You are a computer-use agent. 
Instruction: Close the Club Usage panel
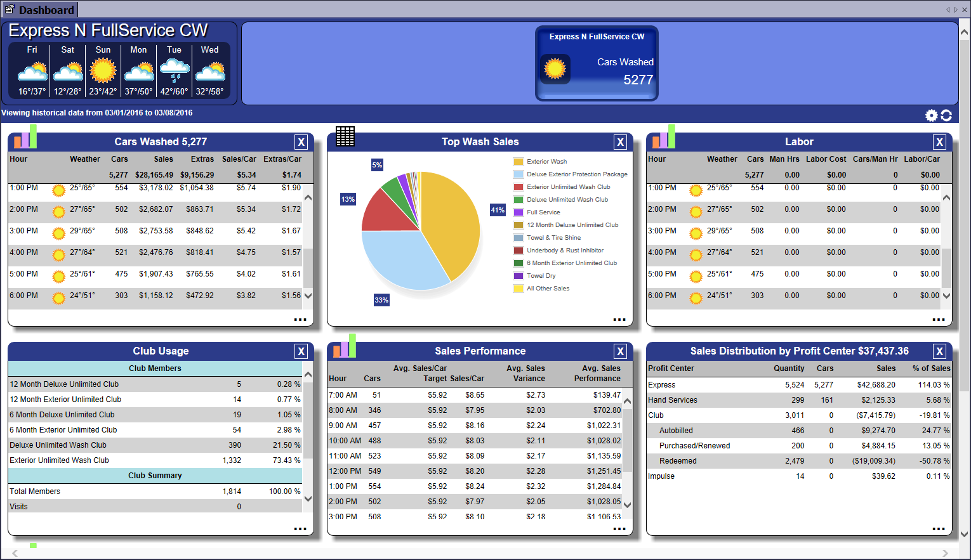click(x=301, y=351)
